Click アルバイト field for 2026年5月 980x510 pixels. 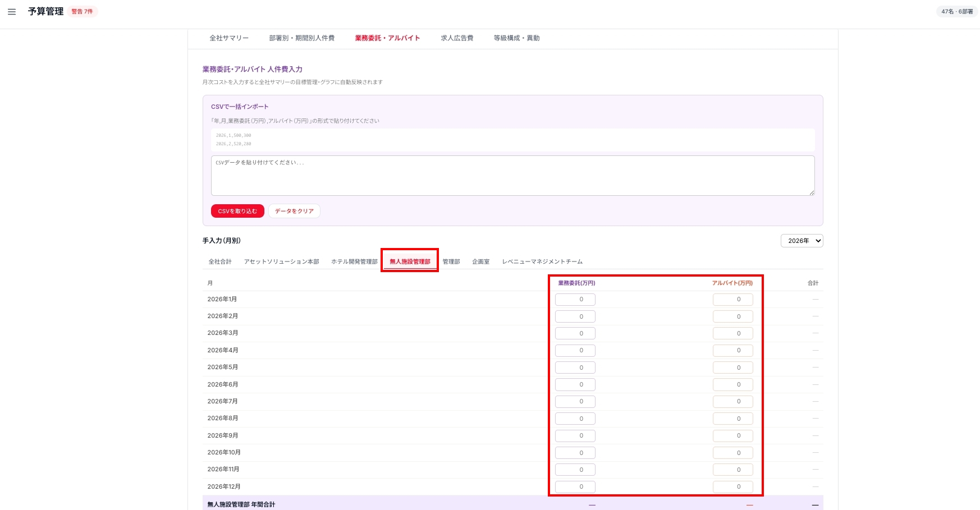click(733, 367)
